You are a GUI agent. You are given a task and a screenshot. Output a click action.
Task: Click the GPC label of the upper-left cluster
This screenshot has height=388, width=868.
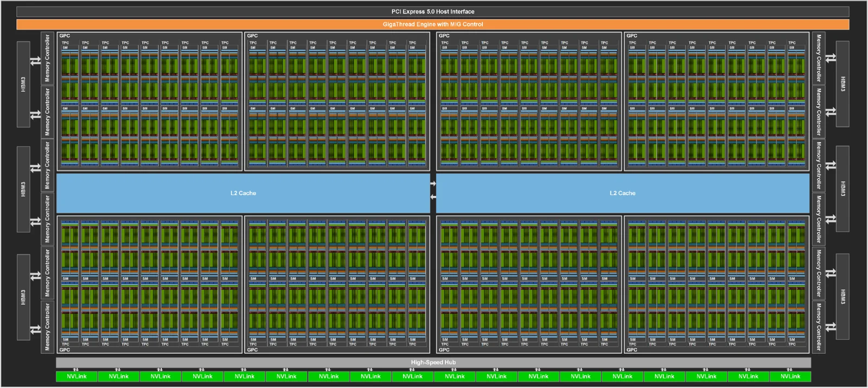(65, 36)
